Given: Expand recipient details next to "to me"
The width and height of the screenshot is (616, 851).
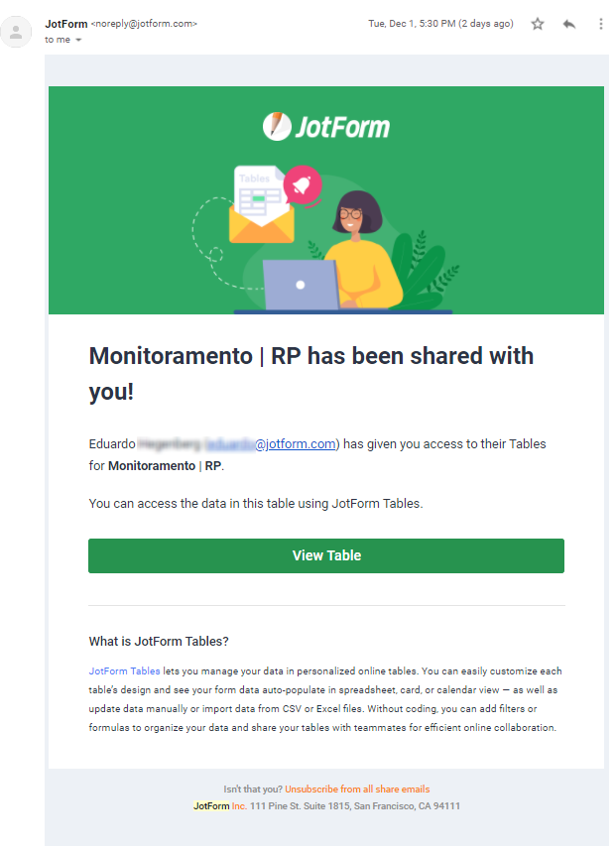Looking at the screenshot, I should [x=78, y=41].
